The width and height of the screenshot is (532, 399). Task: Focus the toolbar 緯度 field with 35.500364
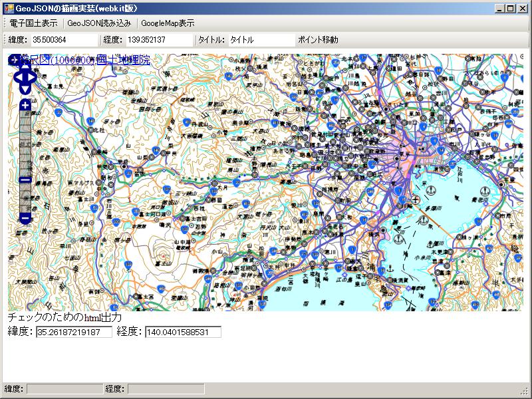click(x=63, y=40)
